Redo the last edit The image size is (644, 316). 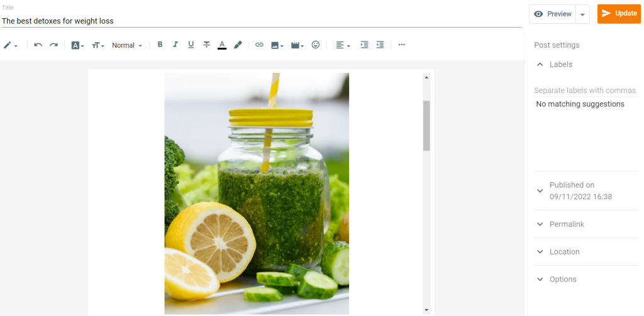point(54,45)
